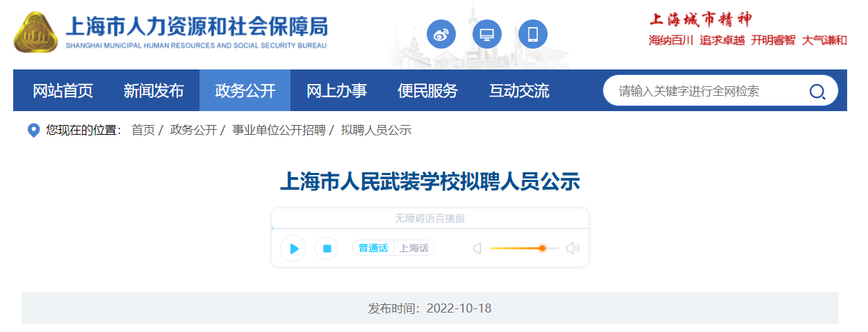Viewport: 868px width, 332px height.
Task: Open the 网站首页 menu item
Action: (x=63, y=90)
